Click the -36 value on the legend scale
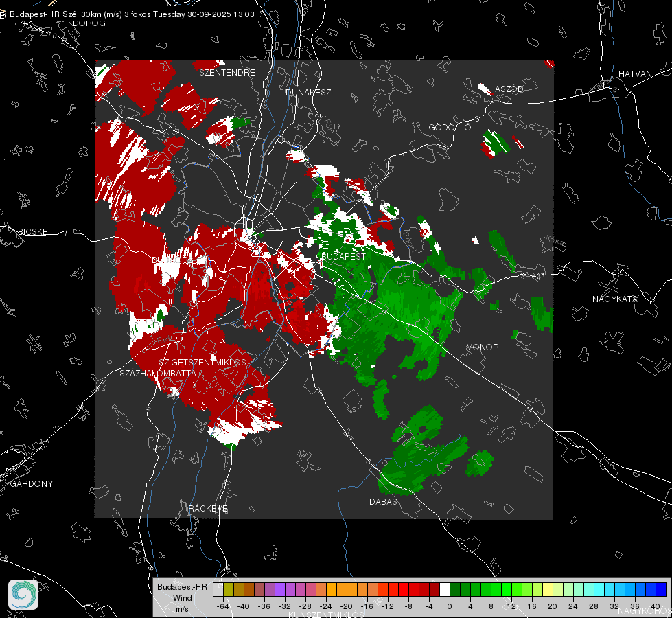 click(x=264, y=606)
